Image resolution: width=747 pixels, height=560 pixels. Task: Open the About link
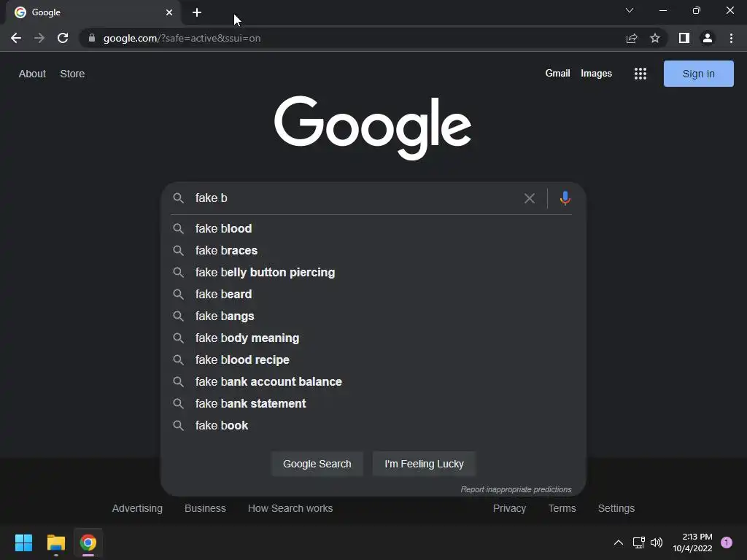pos(32,74)
